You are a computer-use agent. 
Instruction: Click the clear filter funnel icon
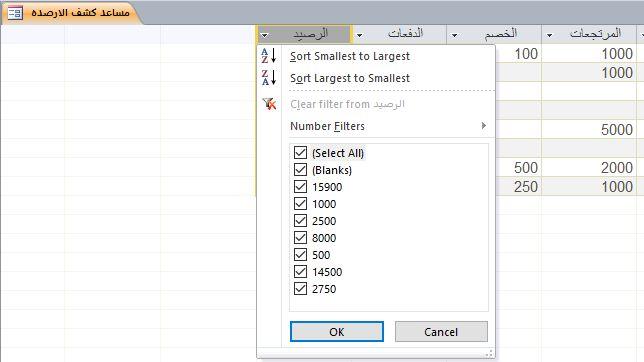click(x=269, y=104)
